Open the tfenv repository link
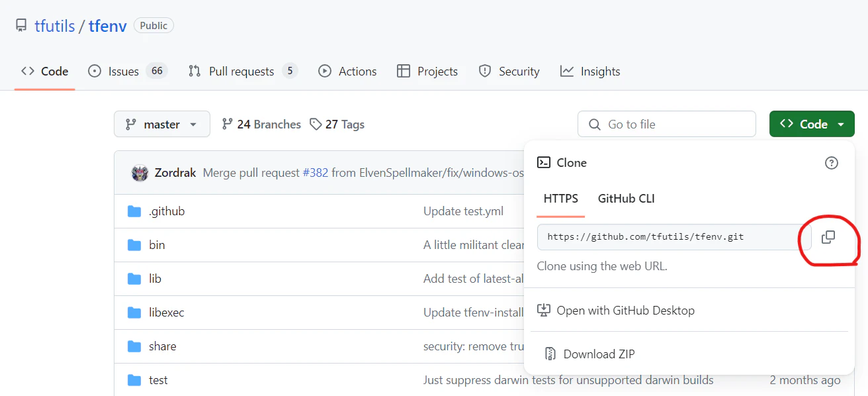Image resolution: width=868 pixels, height=396 pixels. click(108, 26)
